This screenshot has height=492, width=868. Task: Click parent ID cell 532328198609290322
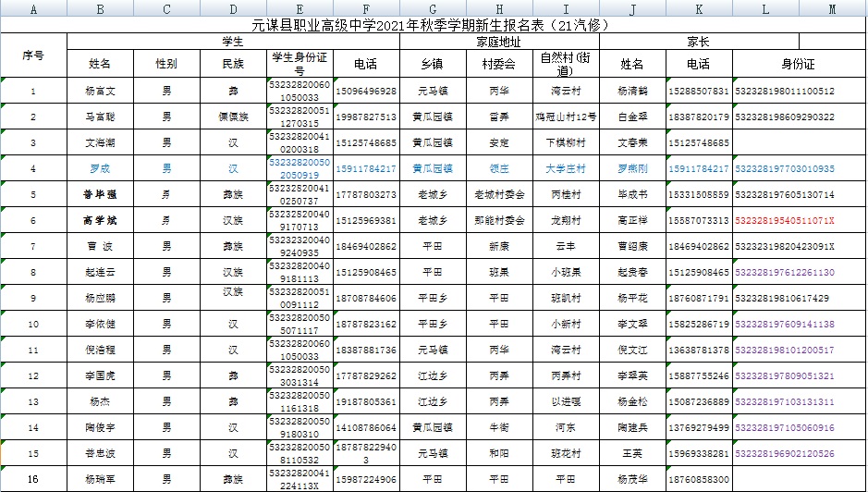(799, 117)
